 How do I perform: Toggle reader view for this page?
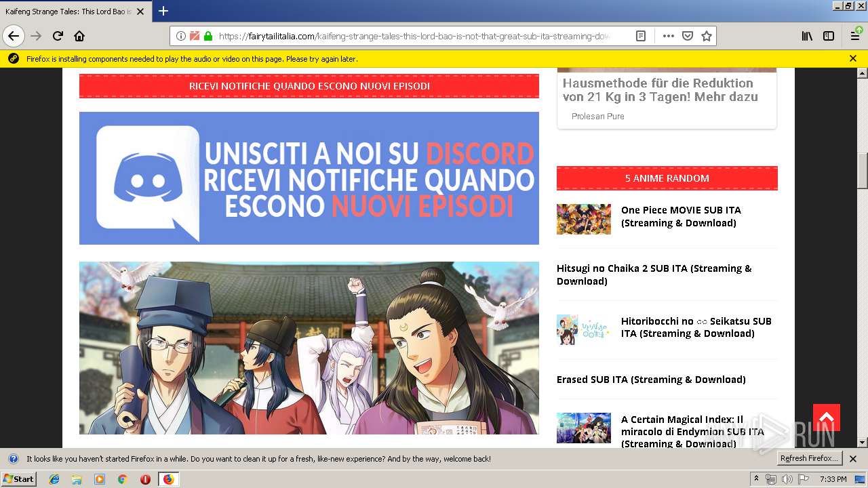[x=640, y=36]
